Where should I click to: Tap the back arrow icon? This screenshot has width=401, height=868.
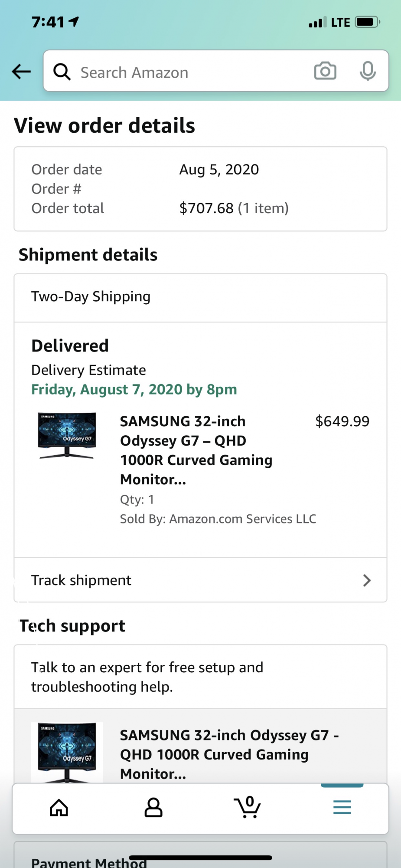[x=21, y=72]
